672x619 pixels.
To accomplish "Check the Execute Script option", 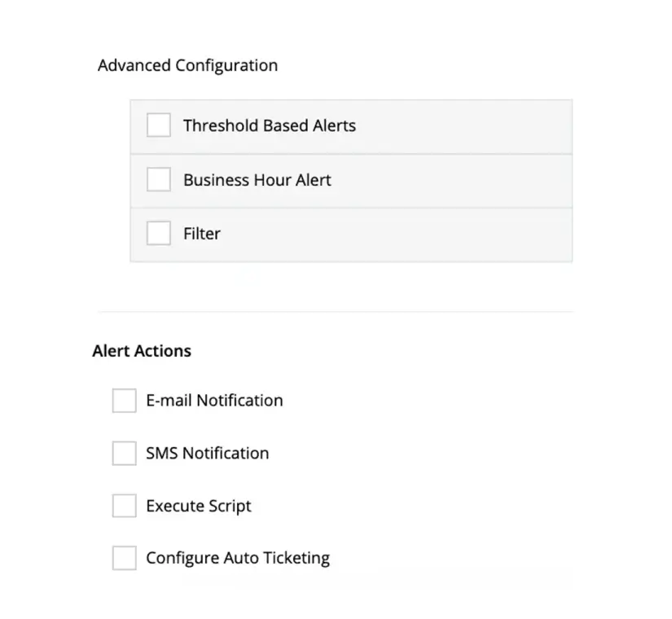I will (x=123, y=505).
